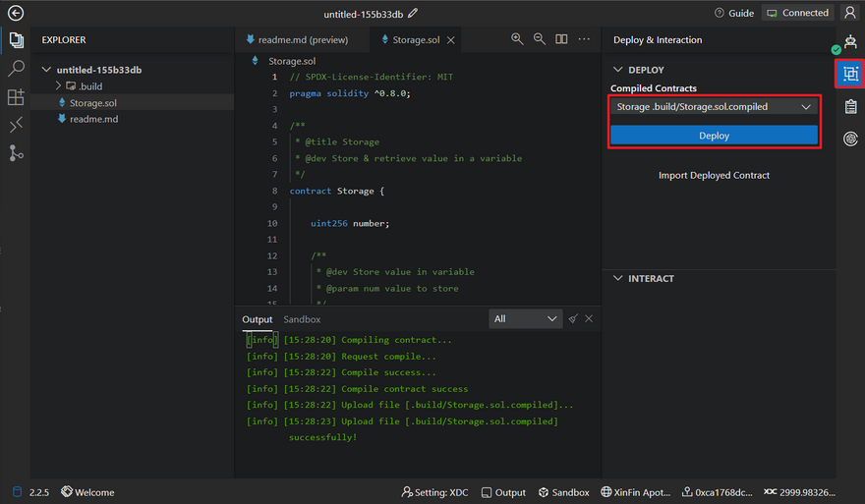Switch to the Sandbox panel tab
Image resolution: width=865 pixels, height=504 pixels.
point(302,319)
